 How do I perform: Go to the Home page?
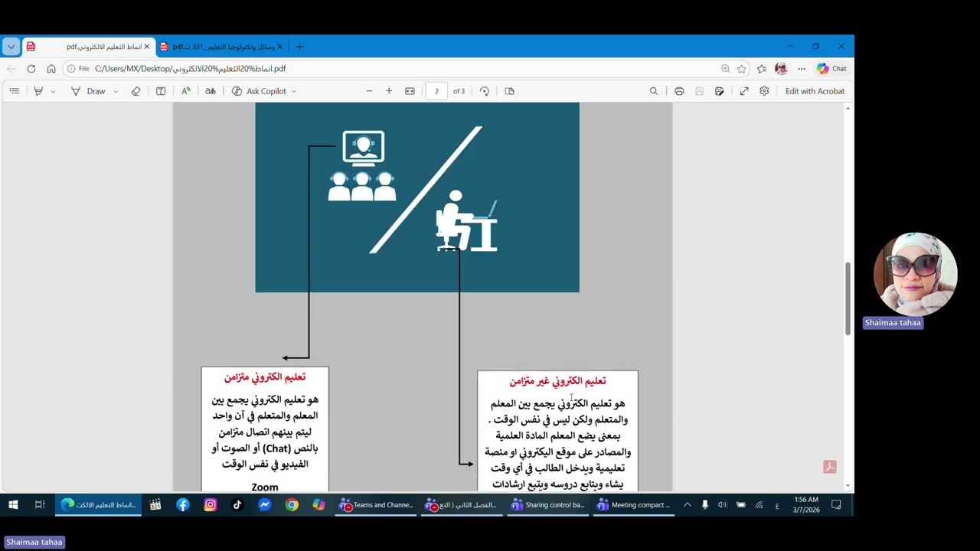(x=51, y=69)
